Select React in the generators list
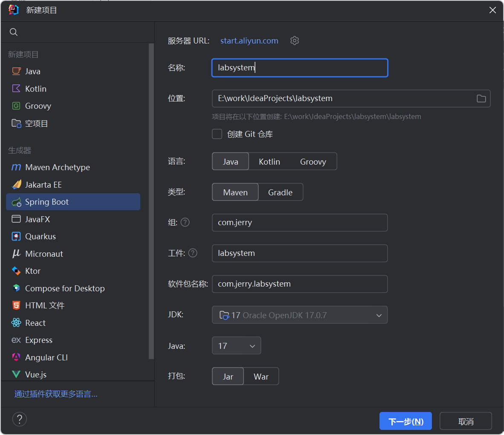 (x=35, y=323)
